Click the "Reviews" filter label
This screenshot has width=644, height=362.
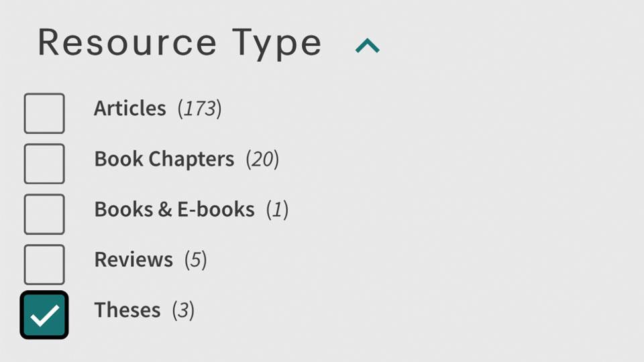click(x=133, y=259)
